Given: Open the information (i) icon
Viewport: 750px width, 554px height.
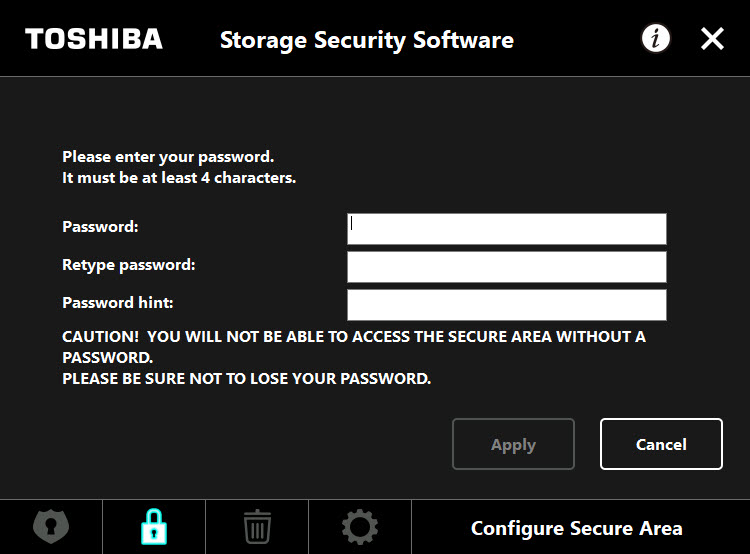Looking at the screenshot, I should click(x=655, y=38).
